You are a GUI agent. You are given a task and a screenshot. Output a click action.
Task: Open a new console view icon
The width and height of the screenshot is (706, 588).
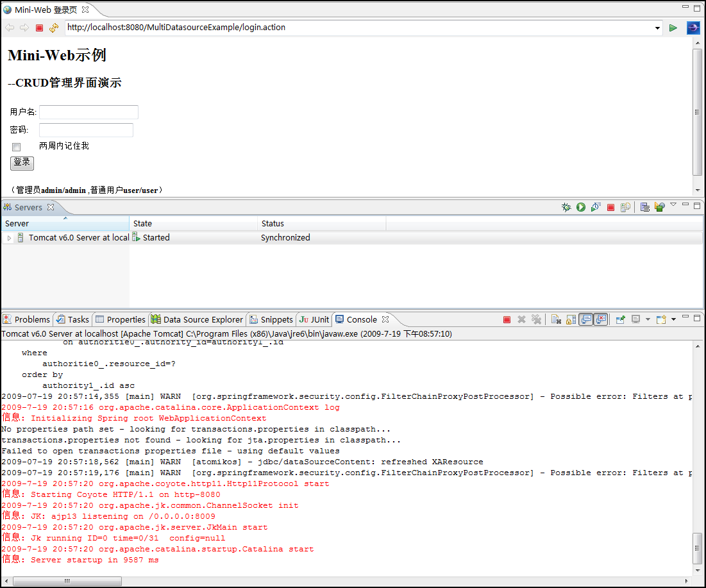click(661, 320)
